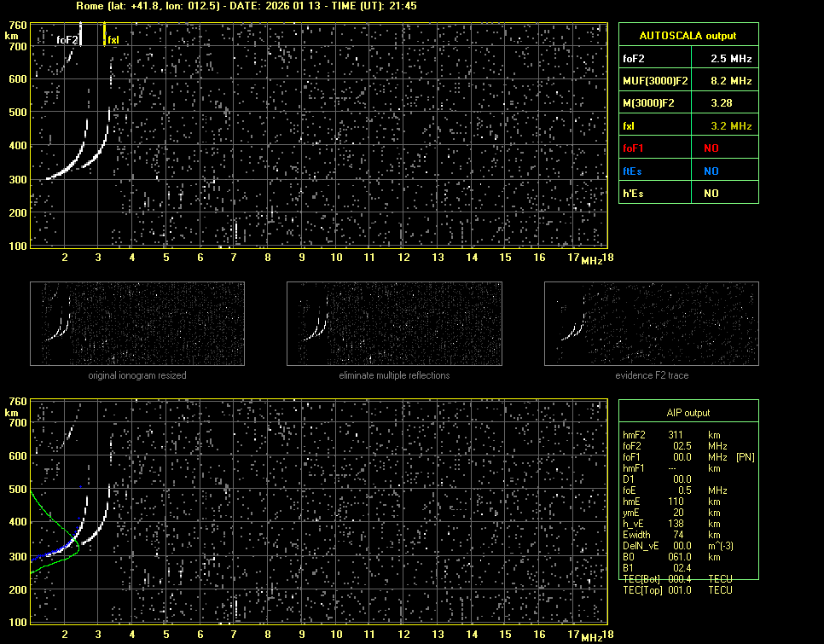Select the AUTOSCALA output header

click(688, 36)
